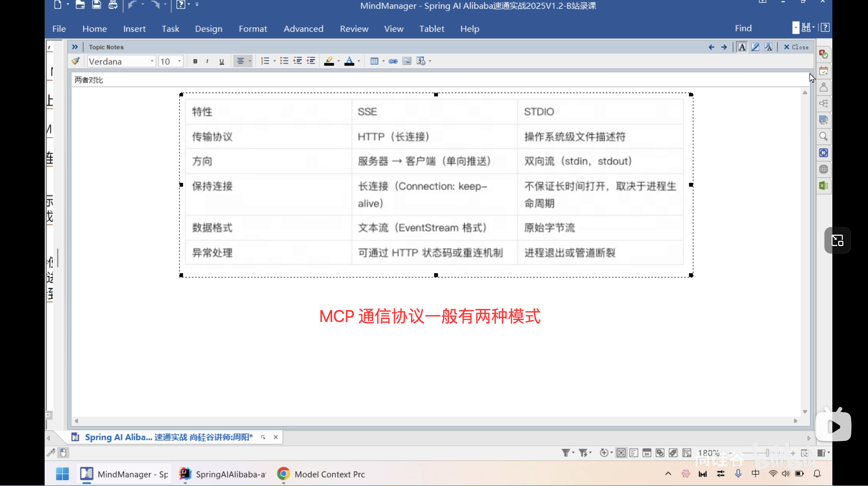Open the Review ribbon tab
Viewport: 868px width, 486px height.
[354, 29]
